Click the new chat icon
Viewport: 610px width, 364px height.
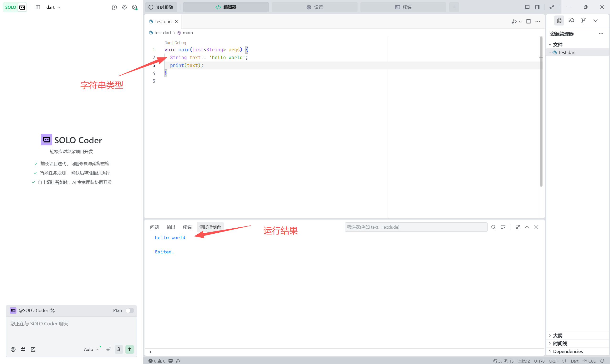pos(114,7)
